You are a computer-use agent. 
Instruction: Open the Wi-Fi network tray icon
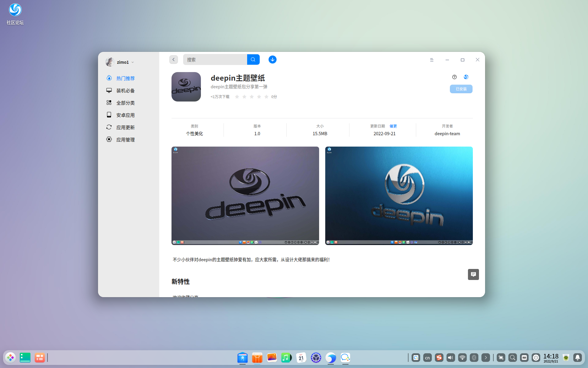point(462,358)
